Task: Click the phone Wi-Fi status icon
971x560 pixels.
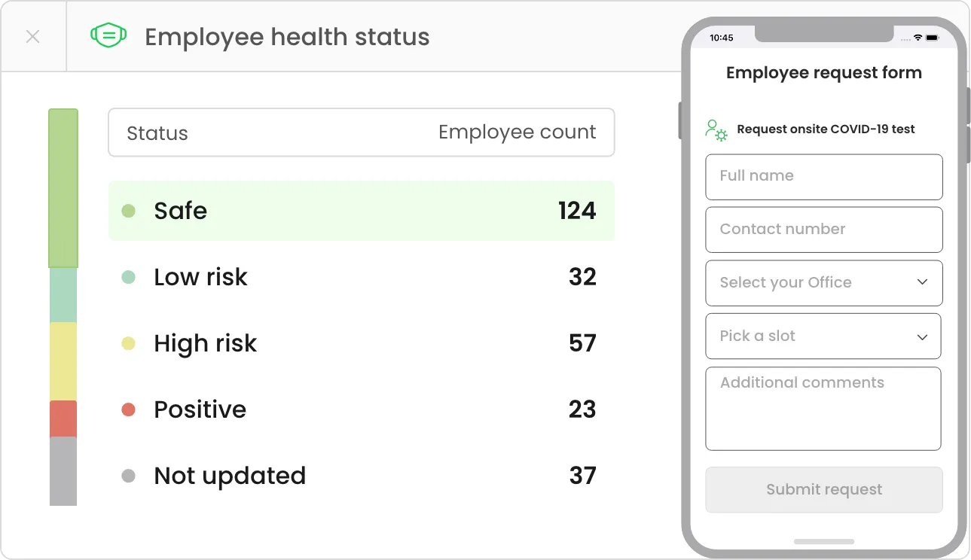Action: [x=918, y=38]
